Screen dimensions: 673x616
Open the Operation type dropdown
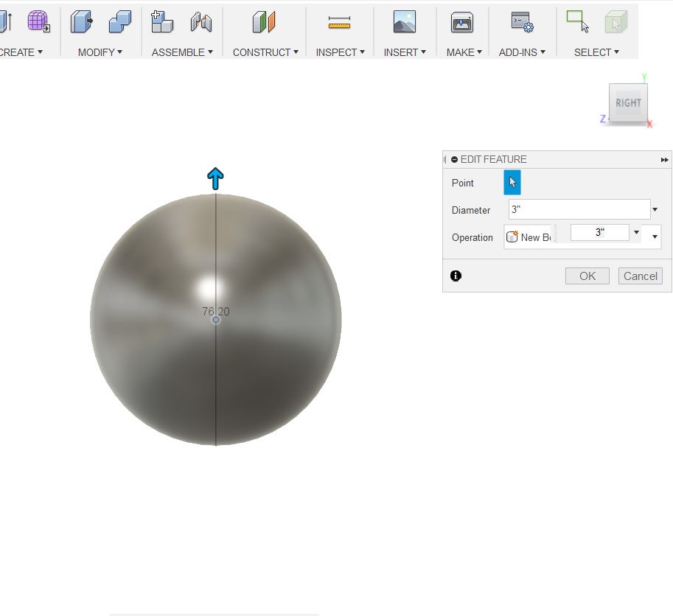coord(655,237)
